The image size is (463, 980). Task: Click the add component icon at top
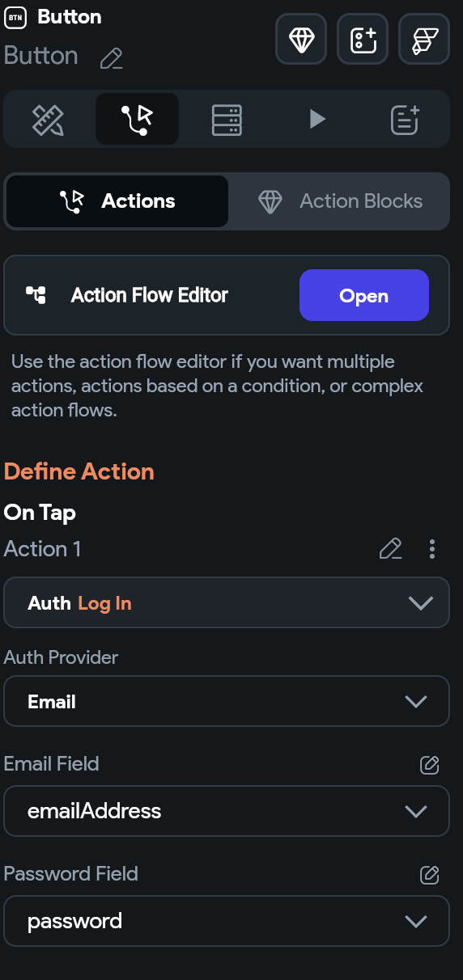tap(363, 39)
